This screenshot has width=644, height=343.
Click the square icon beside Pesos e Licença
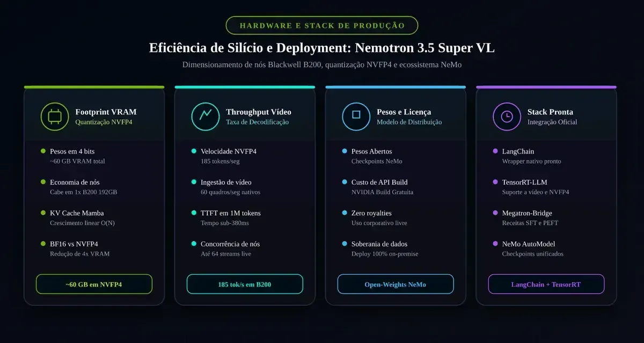(356, 116)
